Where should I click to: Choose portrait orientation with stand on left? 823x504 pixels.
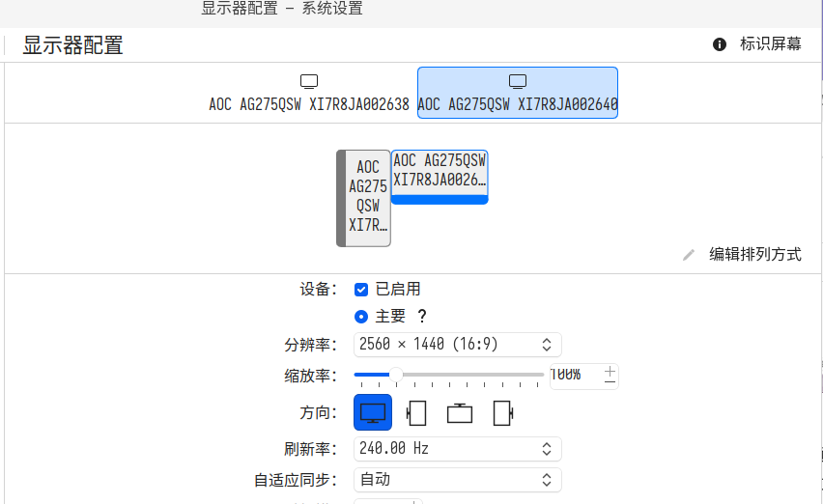click(x=416, y=412)
